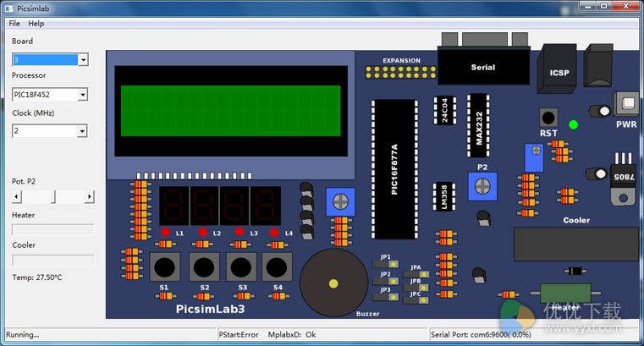Click the Cooler progress bar
The image size is (644, 346).
pos(53,260)
